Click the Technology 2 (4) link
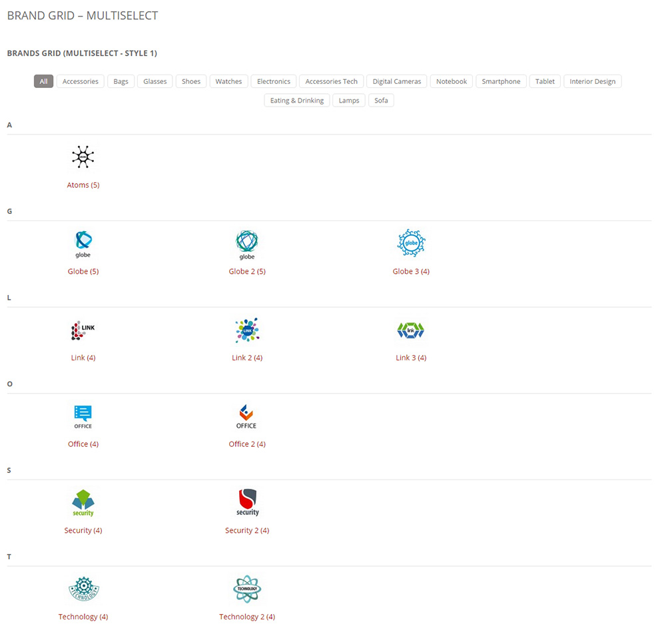666x644 pixels. pyautogui.click(x=247, y=616)
